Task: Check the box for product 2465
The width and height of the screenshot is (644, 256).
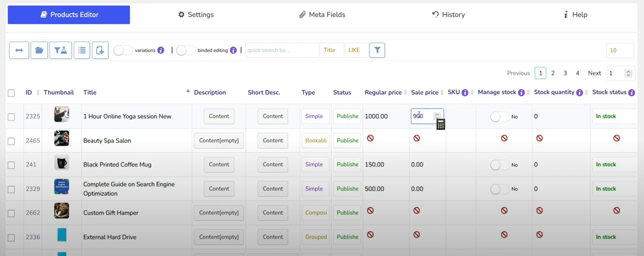Action: tap(11, 141)
